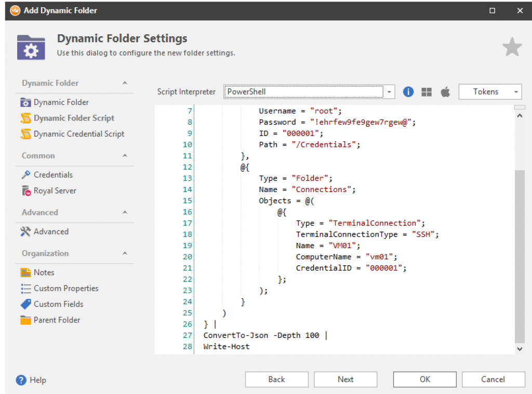Click the Next button
The height and width of the screenshot is (394, 532).
(345, 379)
